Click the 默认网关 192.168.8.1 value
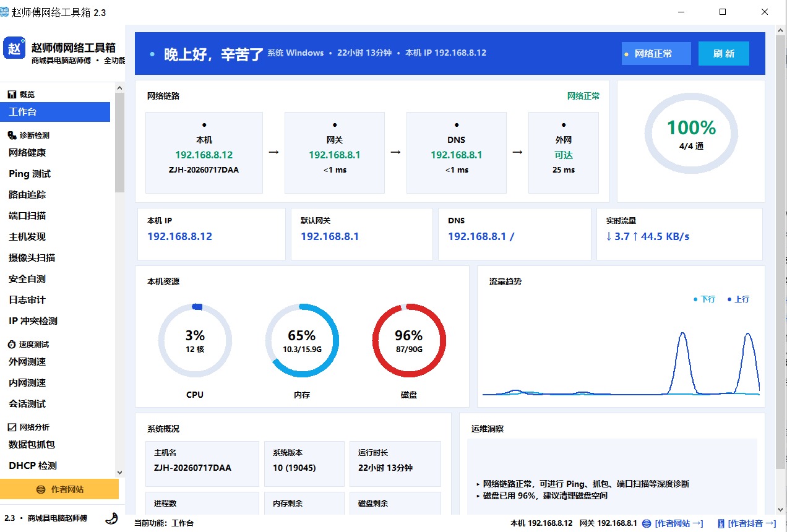787x532 pixels. click(330, 236)
